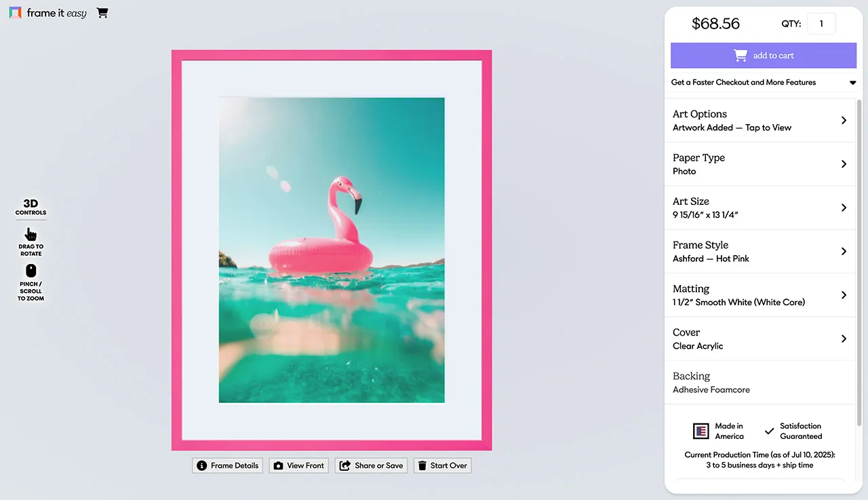Screen dimensions: 868x500
Task: Click Start Over trash button
Action: click(442, 465)
